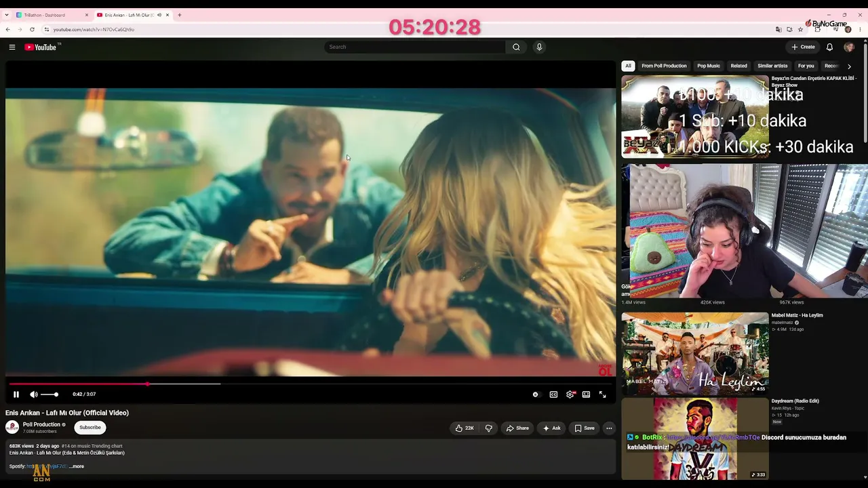
Task: Toggle closed captions CC button
Action: point(553,394)
